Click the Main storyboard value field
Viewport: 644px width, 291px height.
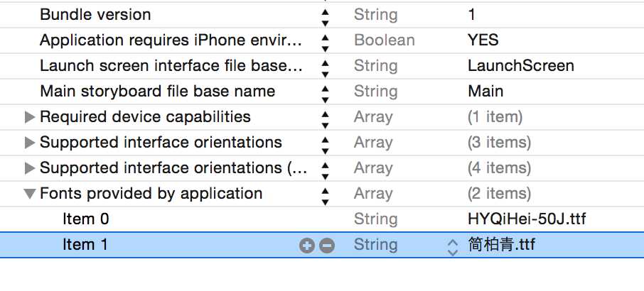[485, 92]
